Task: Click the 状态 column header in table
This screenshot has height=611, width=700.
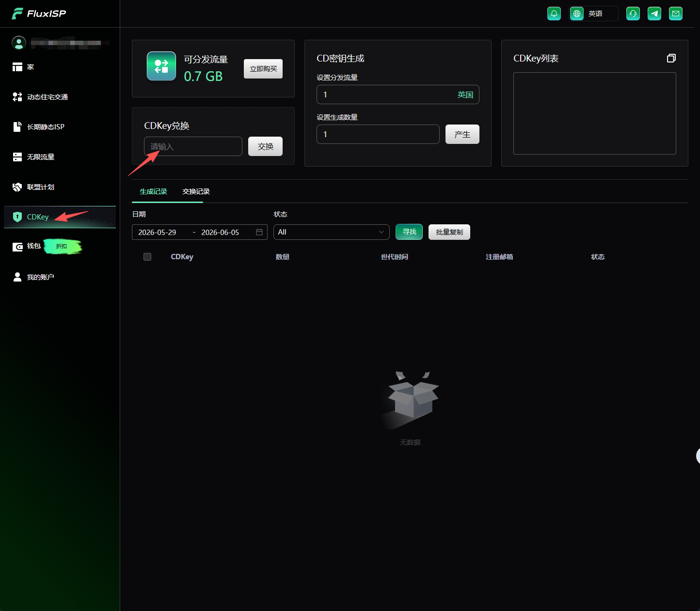Action: point(598,257)
